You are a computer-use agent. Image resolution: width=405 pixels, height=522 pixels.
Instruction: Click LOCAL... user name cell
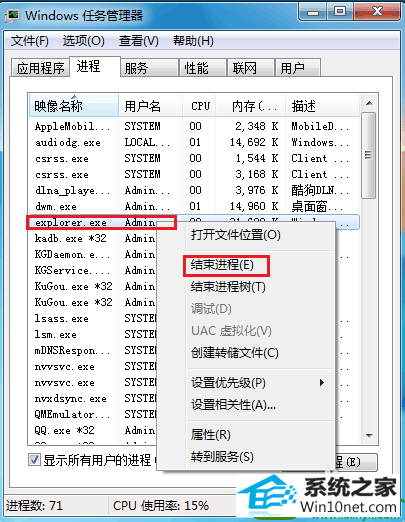(147, 142)
